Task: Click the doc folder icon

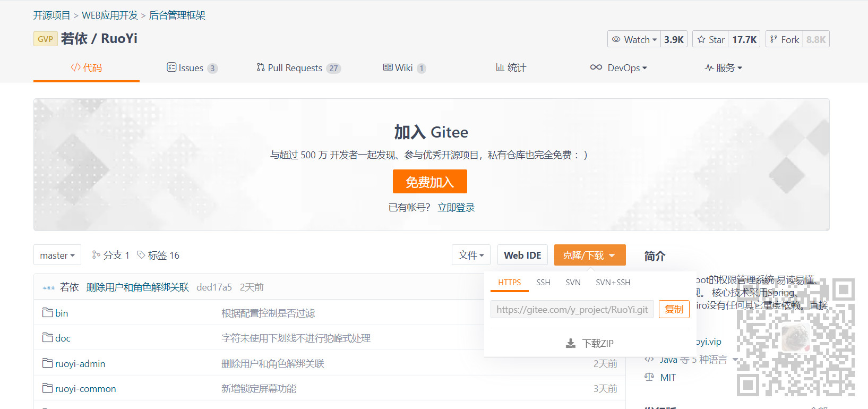Action: (47, 337)
